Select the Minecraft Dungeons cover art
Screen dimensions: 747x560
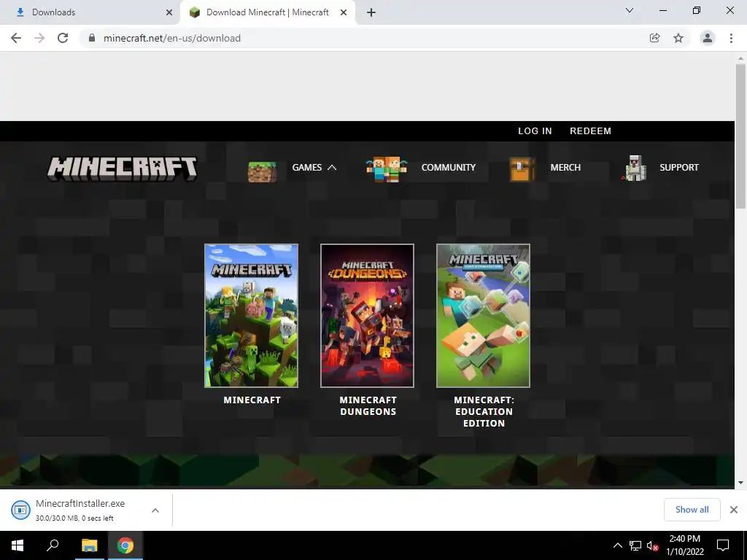click(368, 316)
